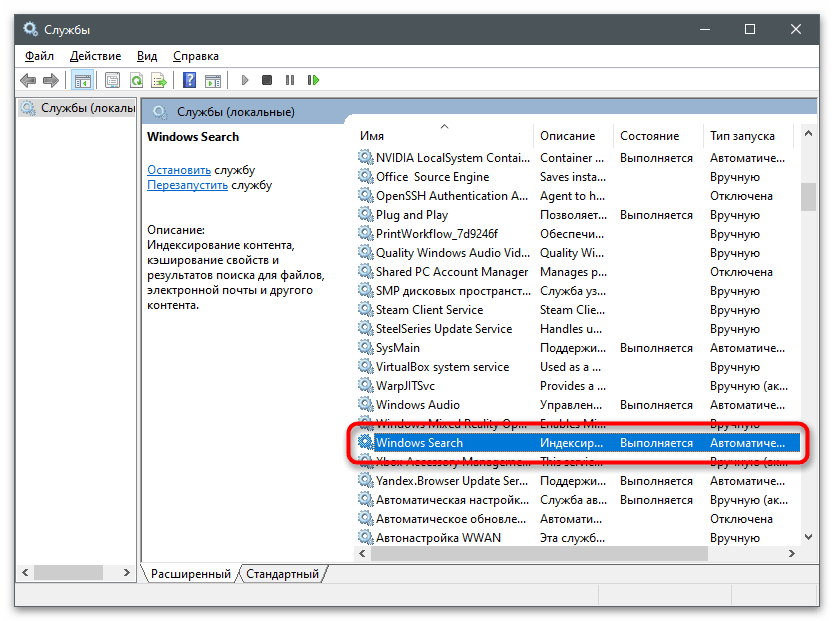Click the tree pane scroll left arrow
Image resolution: width=834 pixels, height=621 pixels.
pyautogui.click(x=25, y=573)
